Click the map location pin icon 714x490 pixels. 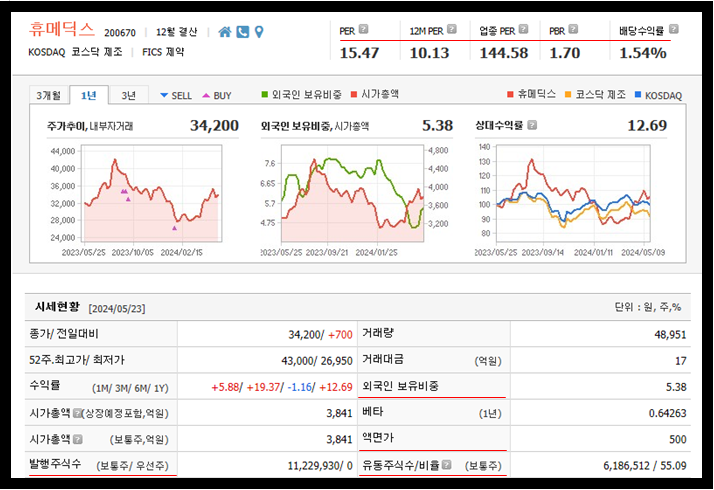[259, 32]
